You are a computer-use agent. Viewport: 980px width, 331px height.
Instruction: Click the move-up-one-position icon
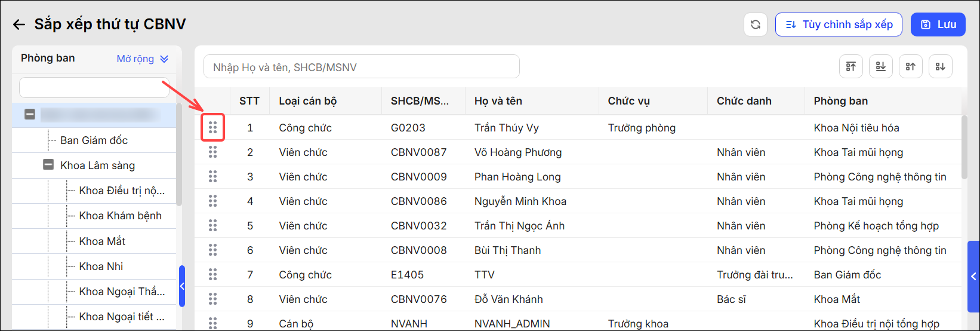click(x=910, y=66)
